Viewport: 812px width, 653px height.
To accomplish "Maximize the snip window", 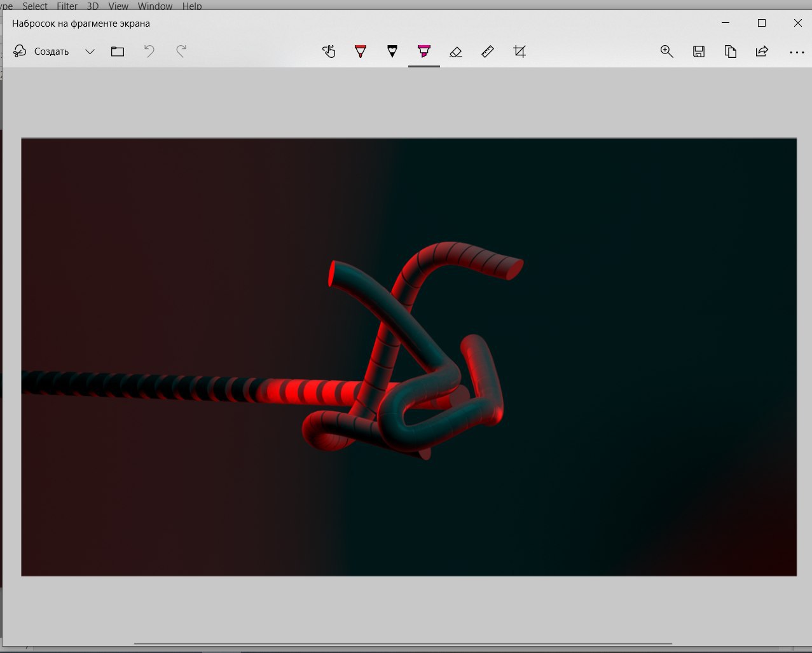I will click(x=762, y=23).
